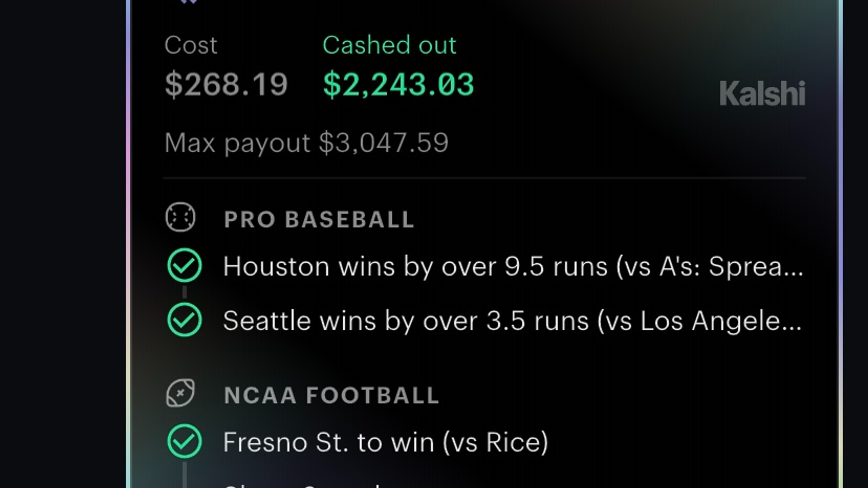
Task: Click the partially visible leg below Fresno St.
Action: click(x=305, y=485)
